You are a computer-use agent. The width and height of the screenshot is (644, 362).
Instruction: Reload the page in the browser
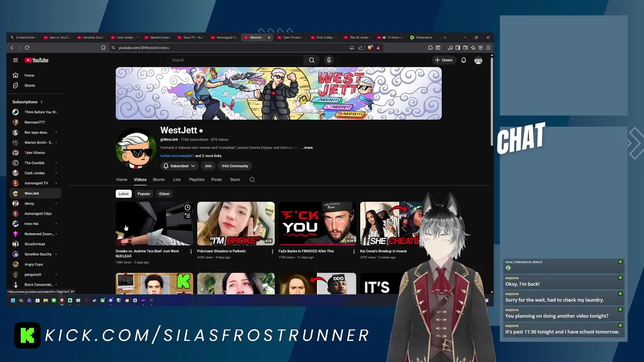click(27, 47)
